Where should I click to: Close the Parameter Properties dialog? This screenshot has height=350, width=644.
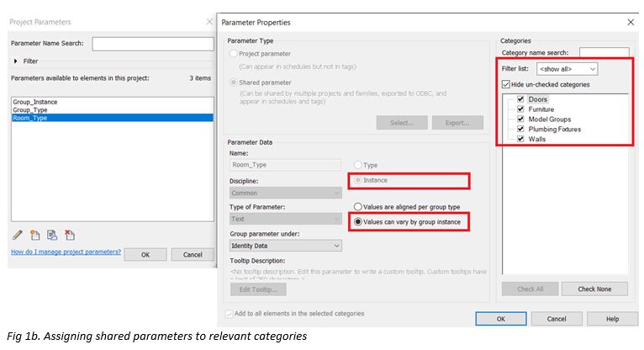631,22
